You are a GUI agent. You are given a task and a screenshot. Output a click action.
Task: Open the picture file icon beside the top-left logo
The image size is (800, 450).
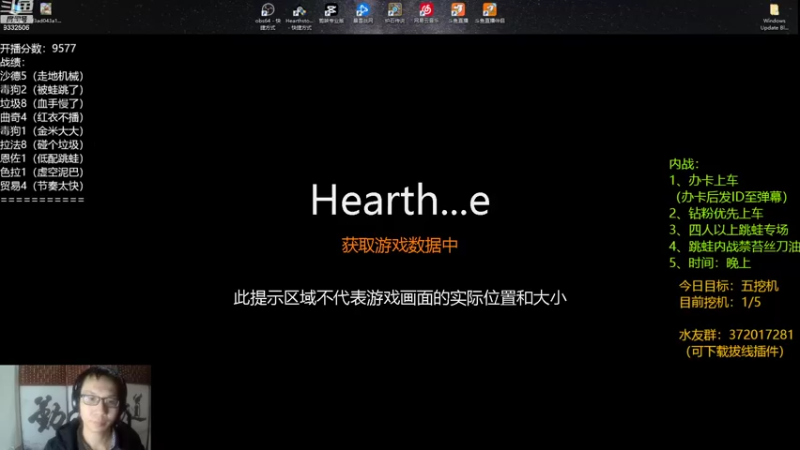[x=46, y=11]
